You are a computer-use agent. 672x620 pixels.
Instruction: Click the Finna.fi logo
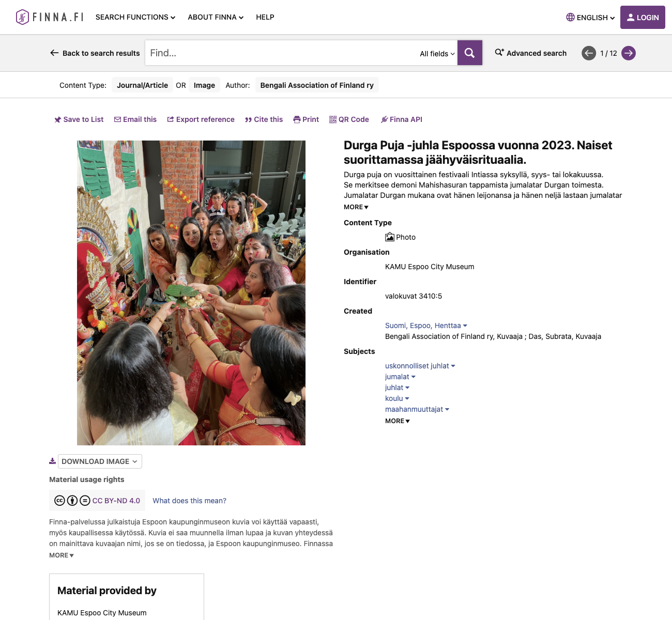point(50,17)
